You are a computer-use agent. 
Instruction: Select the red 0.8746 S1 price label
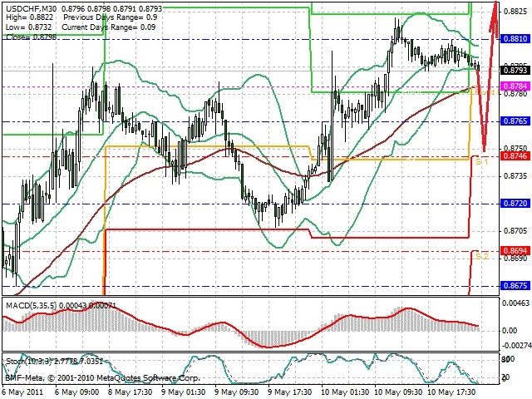tap(515, 156)
